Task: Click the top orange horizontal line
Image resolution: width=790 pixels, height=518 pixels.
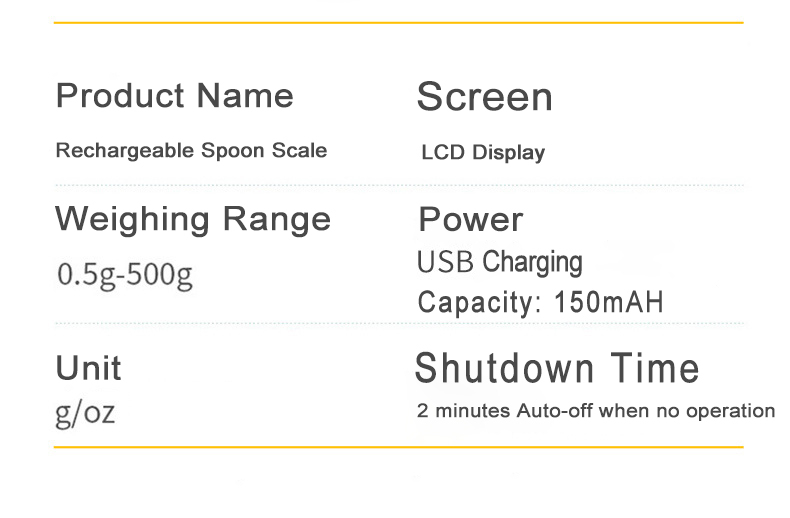Action: 398,22
